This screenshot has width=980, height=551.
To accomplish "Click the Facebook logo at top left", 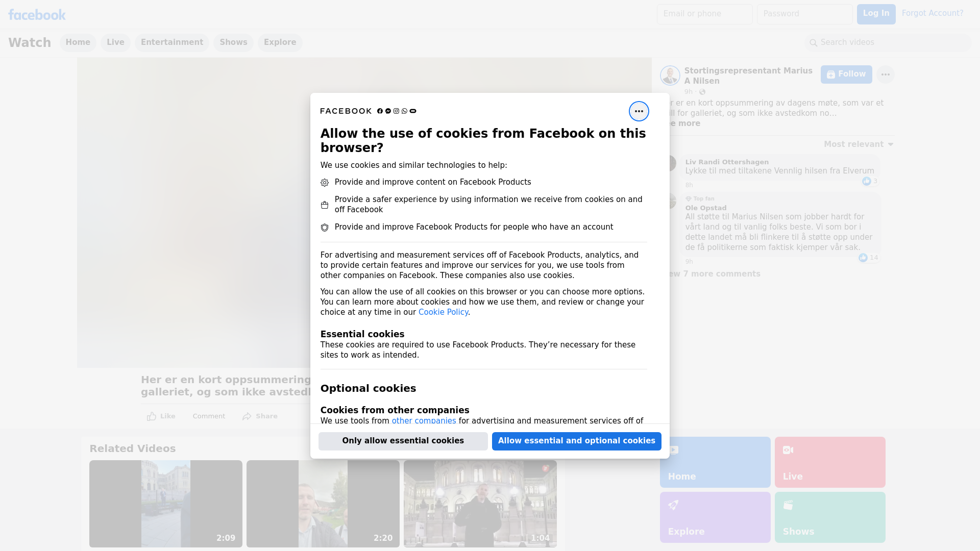I will tap(37, 15).
